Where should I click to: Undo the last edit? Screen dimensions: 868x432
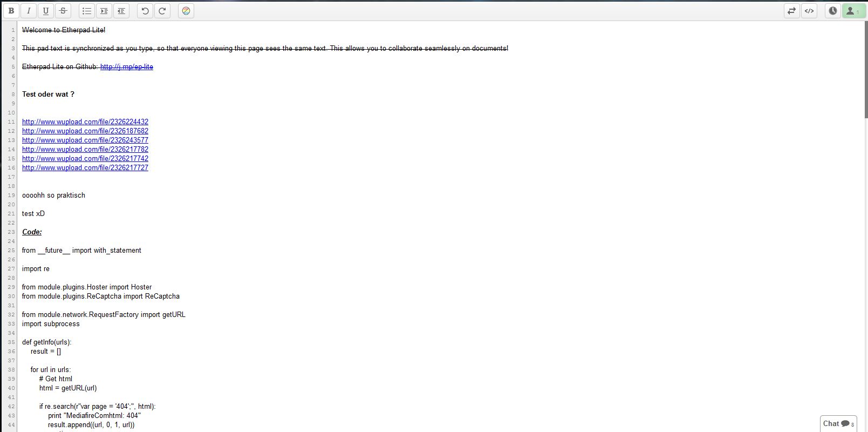click(145, 11)
